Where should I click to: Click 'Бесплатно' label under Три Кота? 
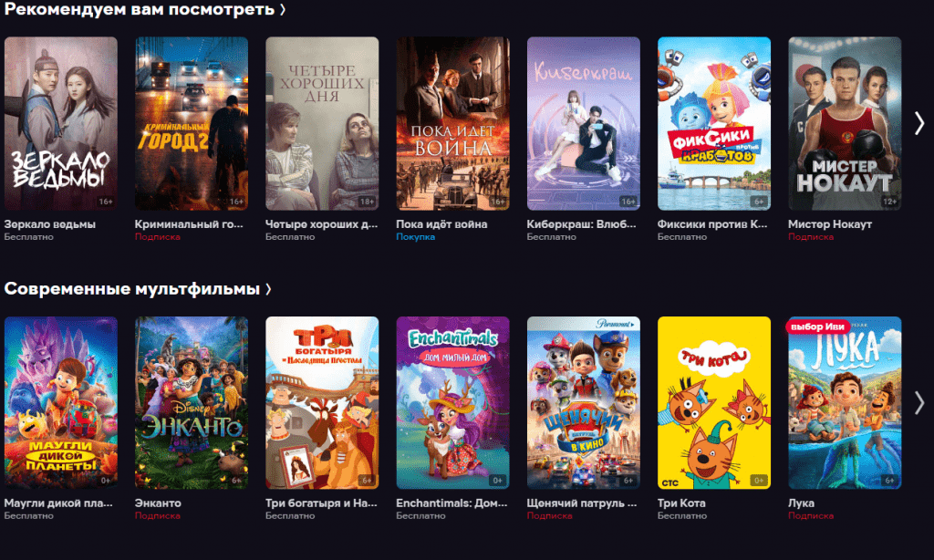pos(682,516)
